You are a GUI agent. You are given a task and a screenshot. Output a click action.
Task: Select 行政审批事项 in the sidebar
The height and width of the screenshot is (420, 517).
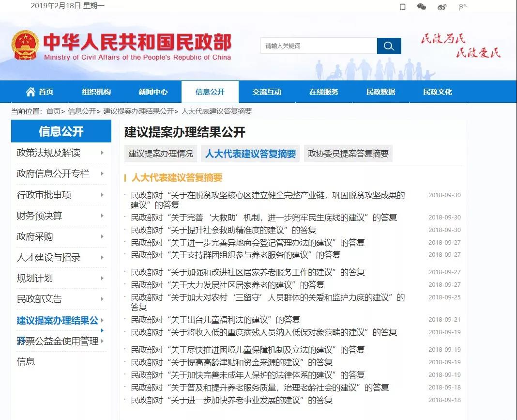[44, 195]
